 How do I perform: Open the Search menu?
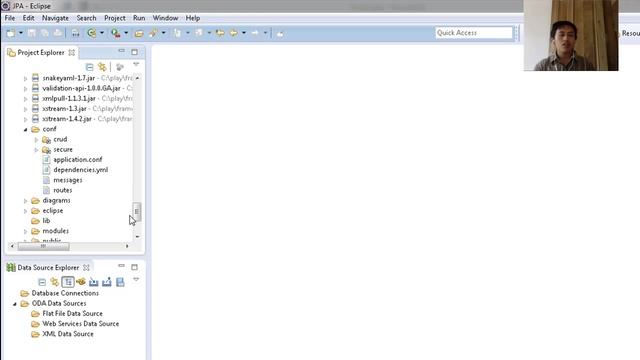[x=86, y=18]
